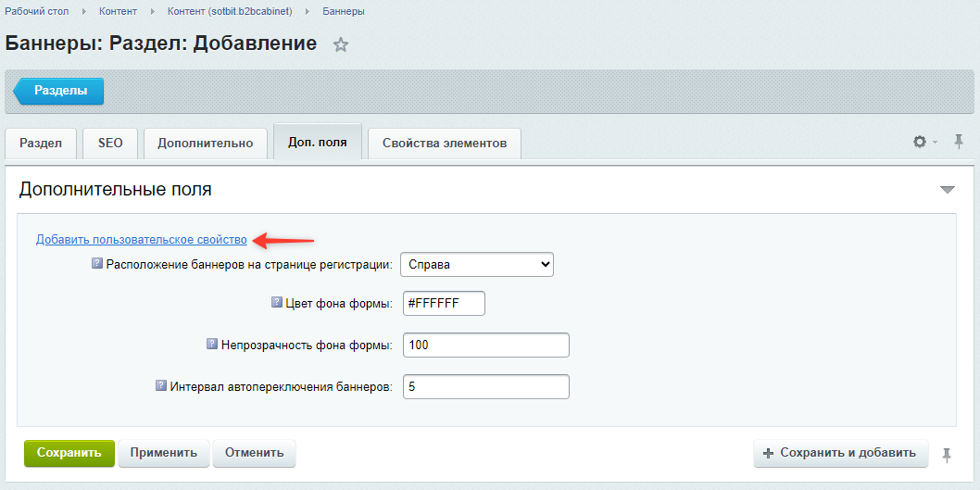Focus the form background color field #FFFFFF

click(x=445, y=304)
